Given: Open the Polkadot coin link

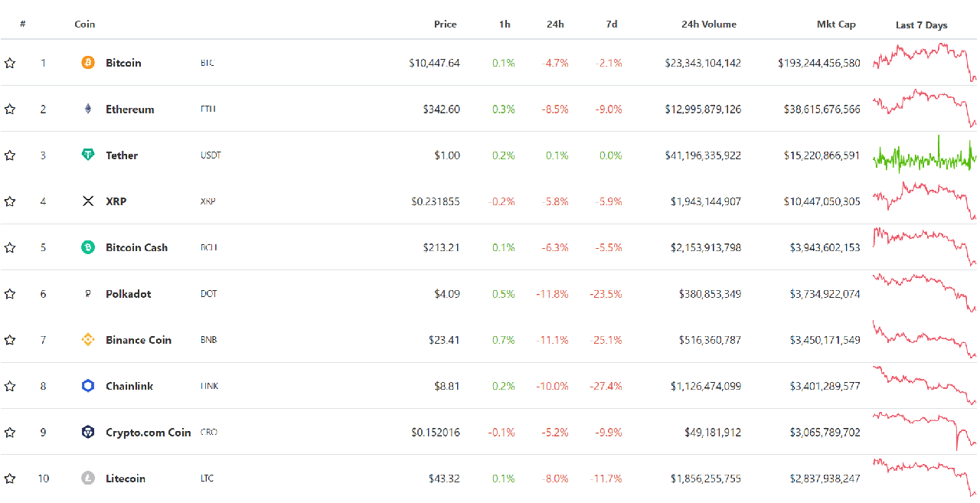Looking at the screenshot, I should click(129, 293).
